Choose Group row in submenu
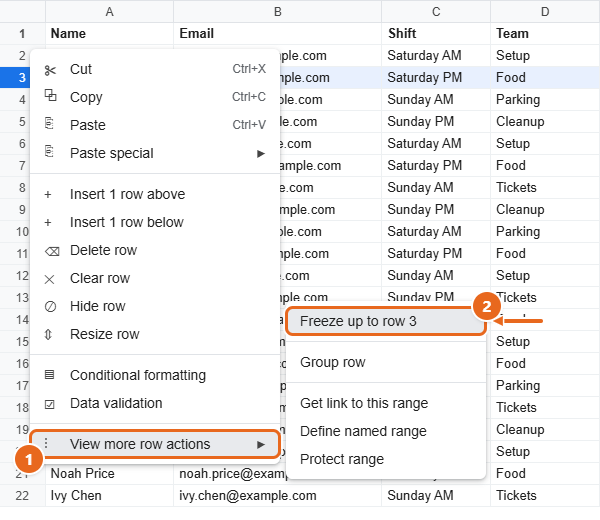Image resolution: width=600 pixels, height=520 pixels. pyautogui.click(x=386, y=362)
